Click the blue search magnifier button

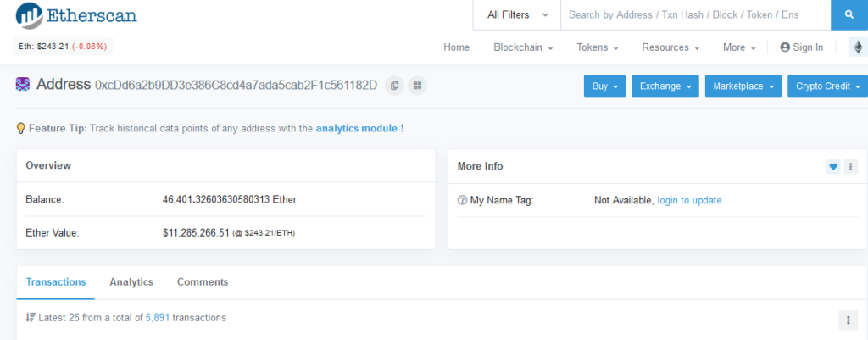pos(849,15)
